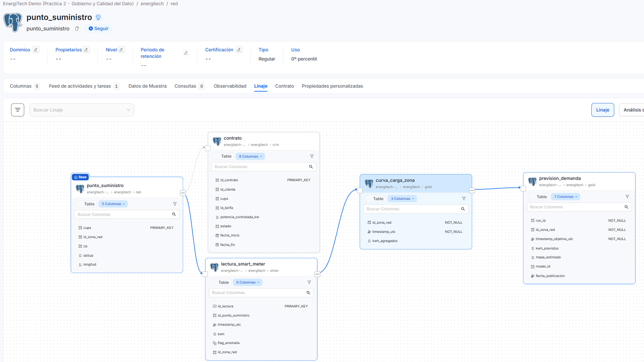Open the energitech breadcrumb link
This screenshot has width=644, height=362.
point(152,4)
